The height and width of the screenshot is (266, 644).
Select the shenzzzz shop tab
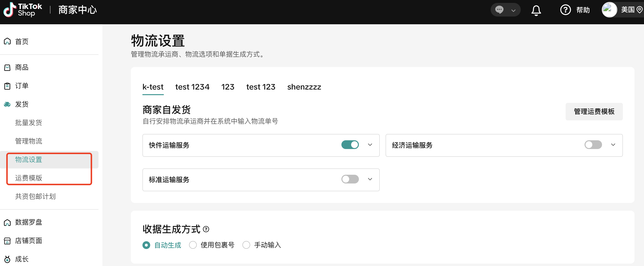304,87
